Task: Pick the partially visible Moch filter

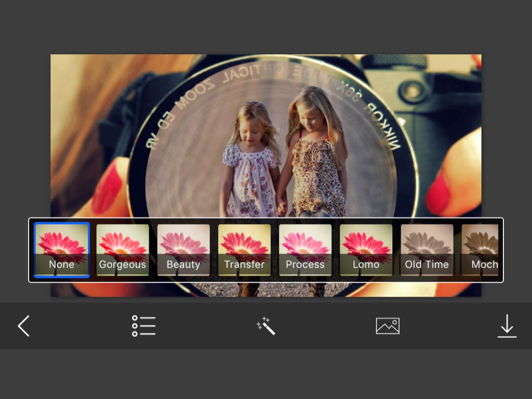Action: coord(480,250)
